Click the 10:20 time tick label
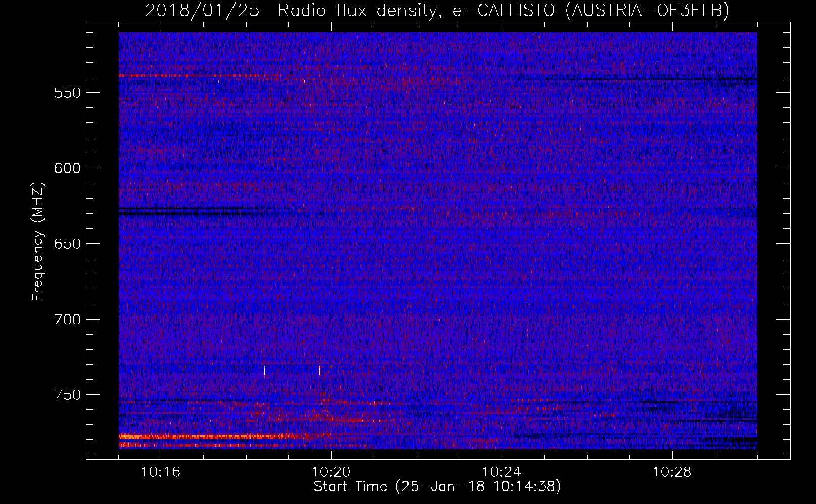Viewport: 816px width, 504px height. (331, 472)
